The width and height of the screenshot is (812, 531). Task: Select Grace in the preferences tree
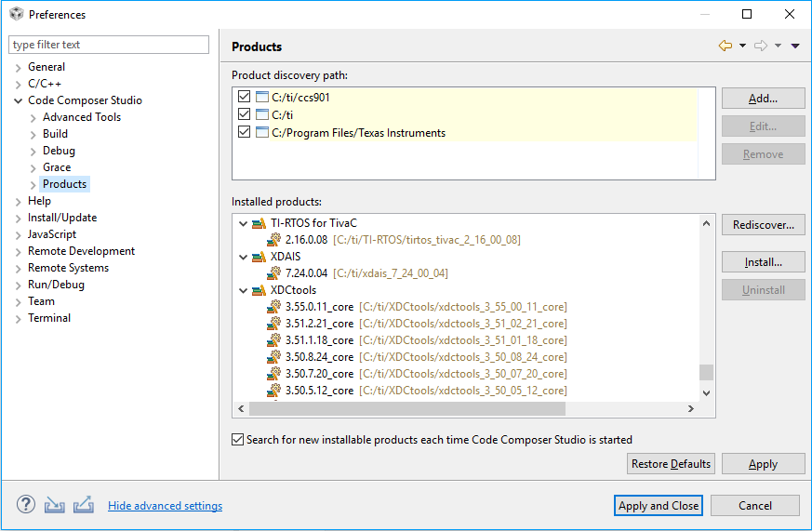click(x=57, y=167)
